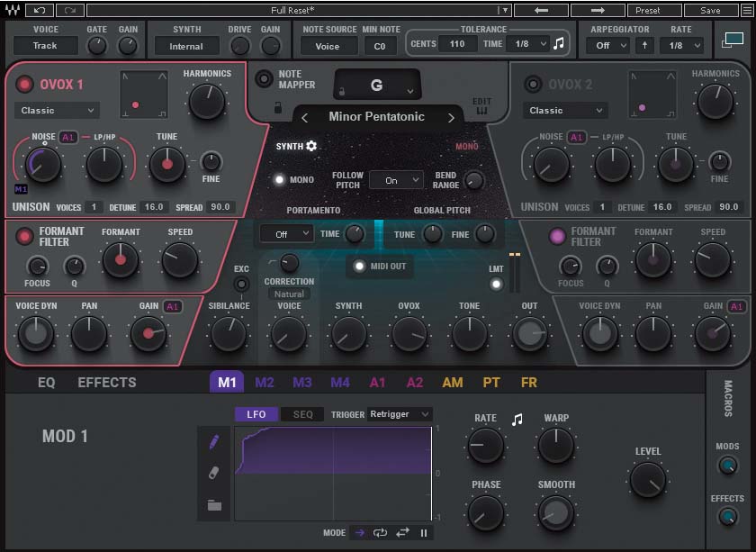Select the A1 modulator tab
The width and height of the screenshot is (756, 552).
[377, 383]
